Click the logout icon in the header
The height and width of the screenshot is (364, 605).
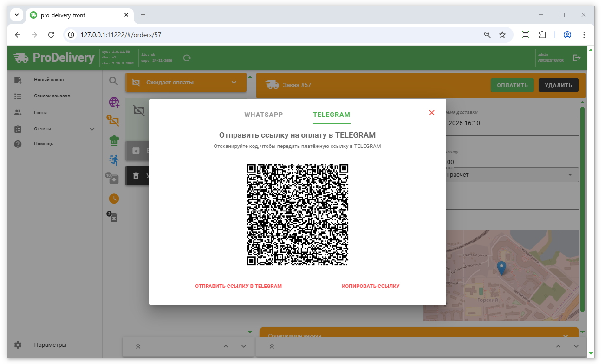[x=577, y=58]
